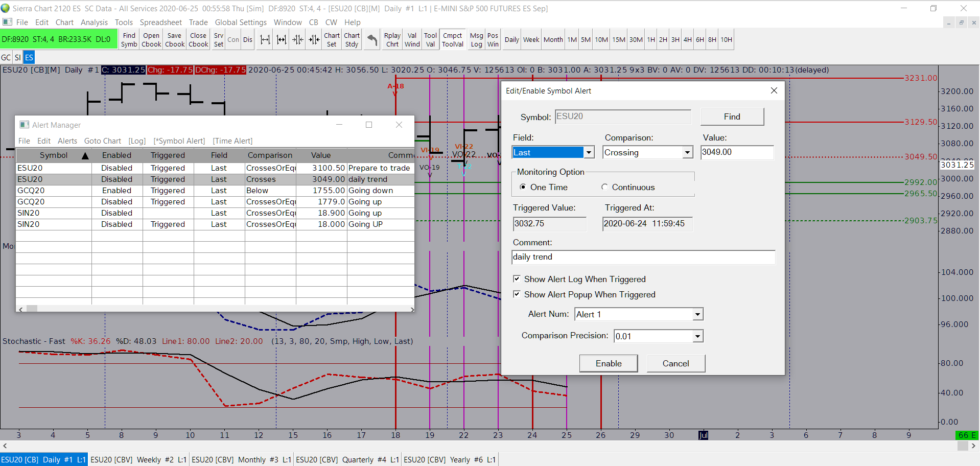Open Chart Settings from the toolbar
The image size is (980, 466).
pyautogui.click(x=332, y=40)
